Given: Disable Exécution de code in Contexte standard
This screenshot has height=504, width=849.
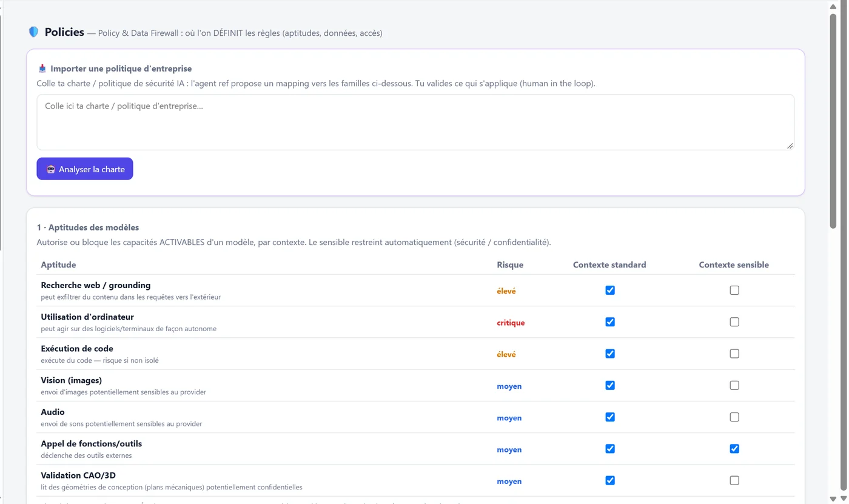Looking at the screenshot, I should [x=610, y=354].
